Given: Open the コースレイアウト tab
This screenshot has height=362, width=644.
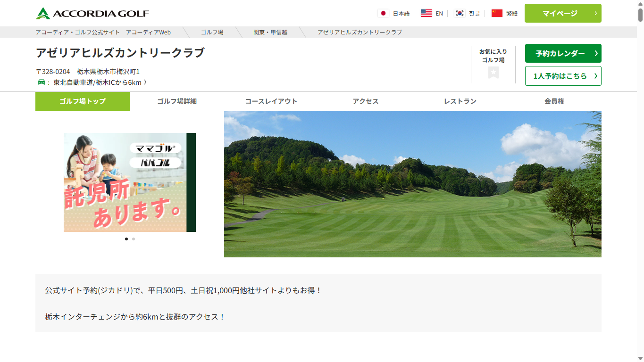Looking at the screenshot, I should pyautogui.click(x=271, y=101).
